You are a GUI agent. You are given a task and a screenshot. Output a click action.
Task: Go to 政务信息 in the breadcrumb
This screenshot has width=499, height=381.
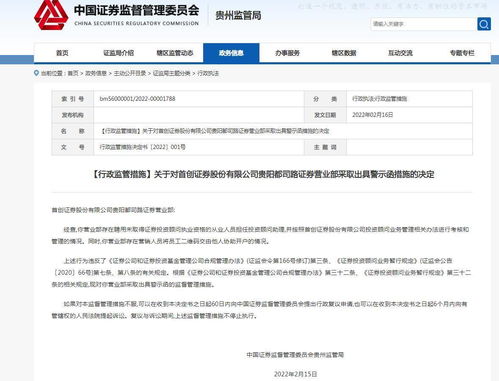click(96, 73)
